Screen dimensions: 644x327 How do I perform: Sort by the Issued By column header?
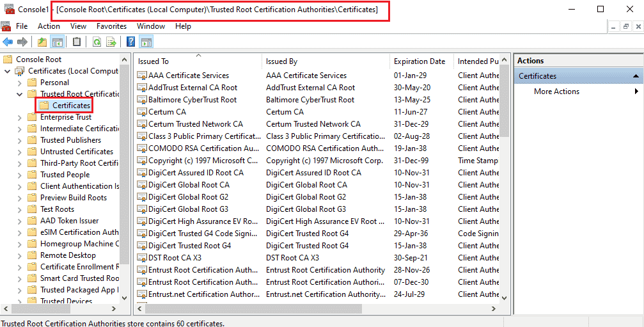click(326, 61)
